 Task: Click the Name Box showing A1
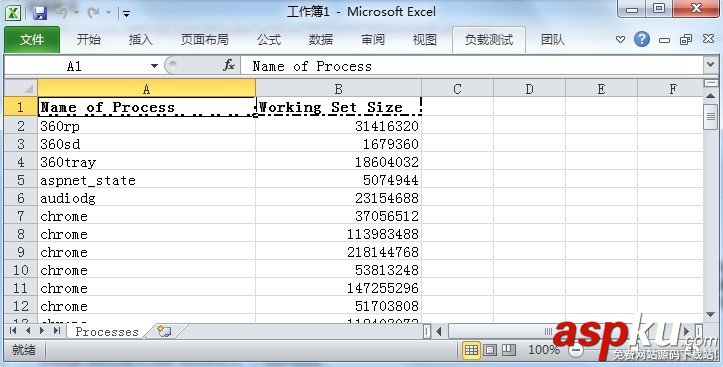[x=76, y=66]
